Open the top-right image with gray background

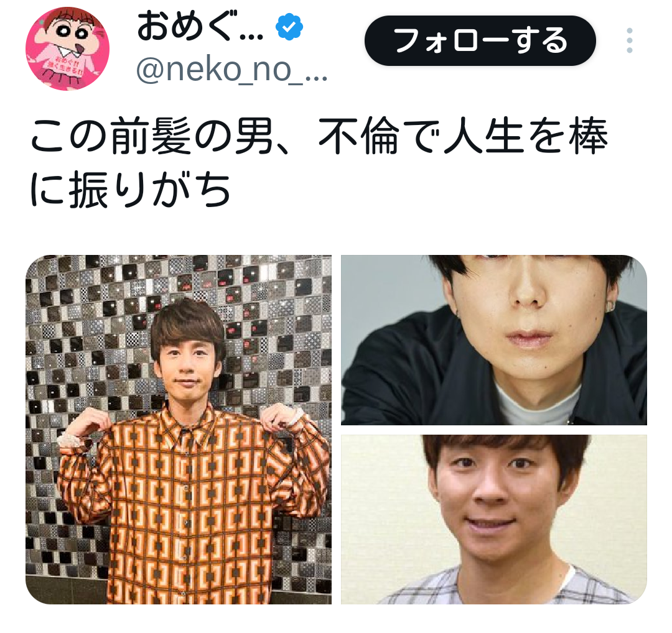point(493,340)
